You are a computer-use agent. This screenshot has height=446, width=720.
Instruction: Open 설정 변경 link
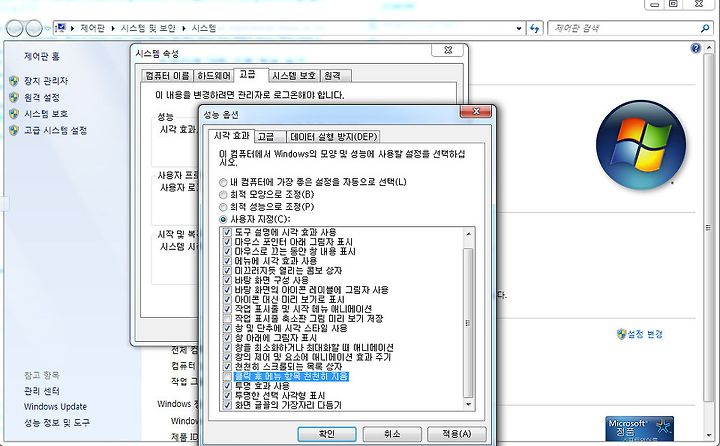pos(645,334)
